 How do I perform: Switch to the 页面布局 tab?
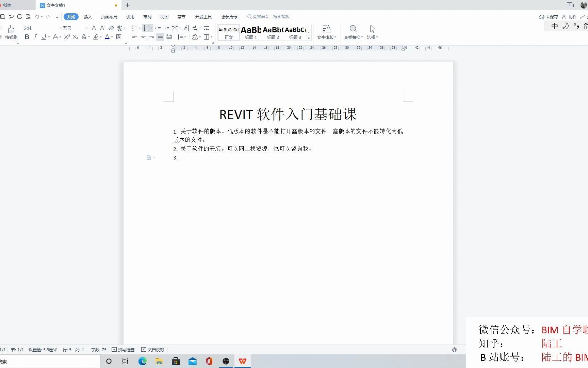tap(109, 17)
